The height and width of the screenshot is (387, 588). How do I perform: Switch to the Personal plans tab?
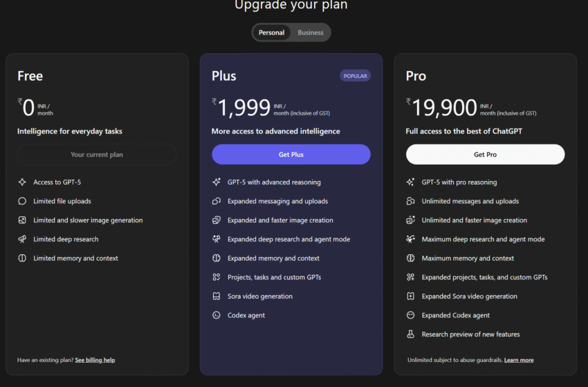click(x=272, y=32)
